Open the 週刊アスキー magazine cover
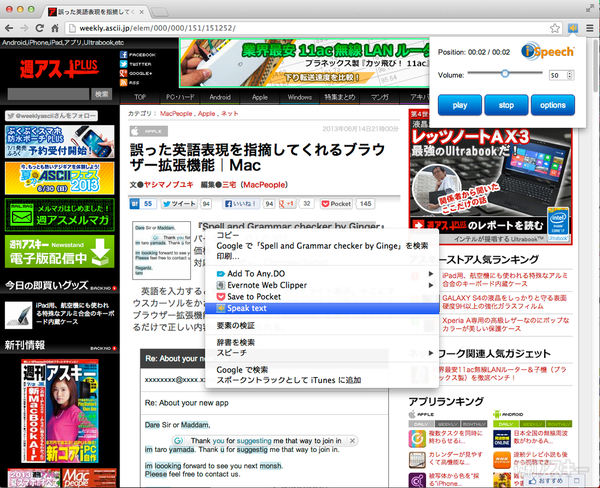This screenshot has height=488, width=600. coord(59,411)
